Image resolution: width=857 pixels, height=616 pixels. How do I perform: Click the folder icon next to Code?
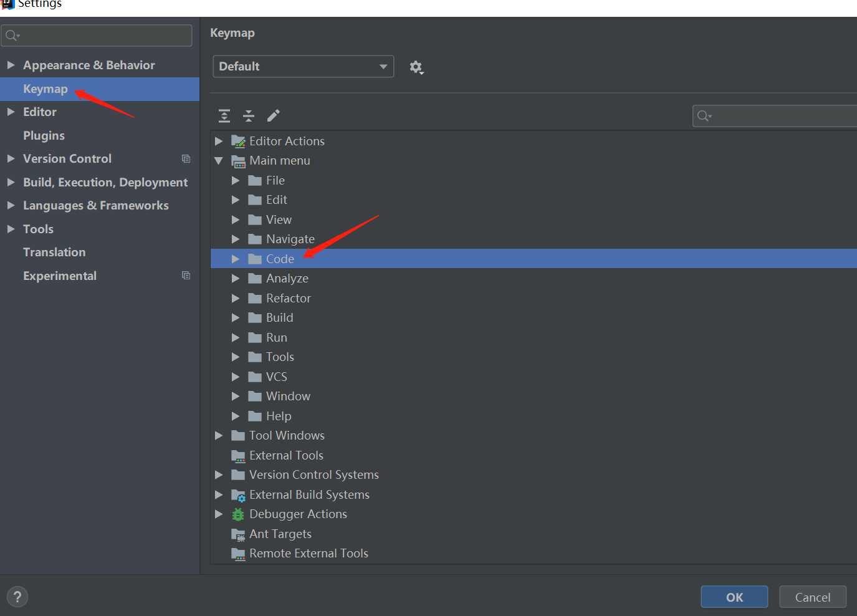point(254,259)
